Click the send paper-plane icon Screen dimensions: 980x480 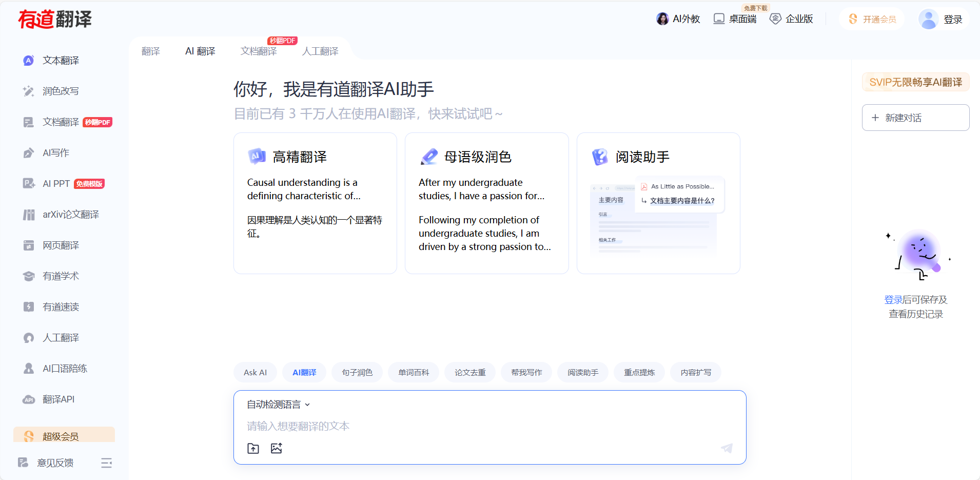pyautogui.click(x=727, y=448)
